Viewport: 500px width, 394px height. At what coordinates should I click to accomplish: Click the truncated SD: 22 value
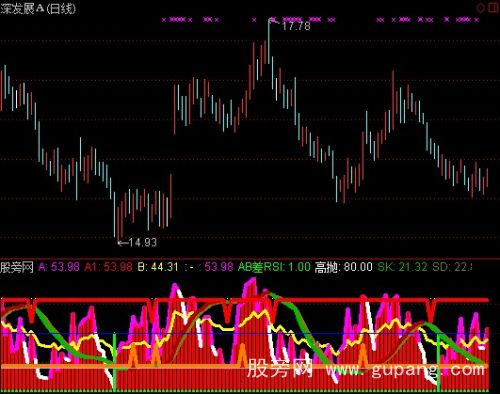tap(452, 267)
